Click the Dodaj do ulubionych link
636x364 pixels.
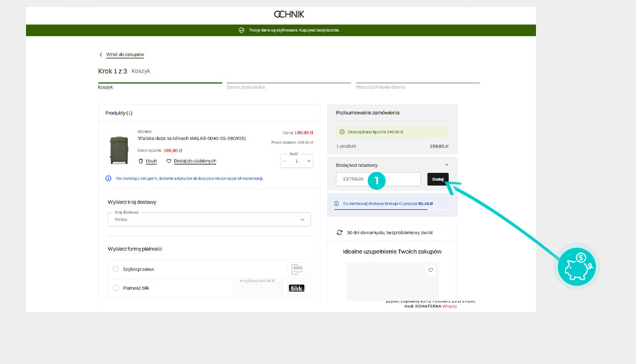pos(195,161)
